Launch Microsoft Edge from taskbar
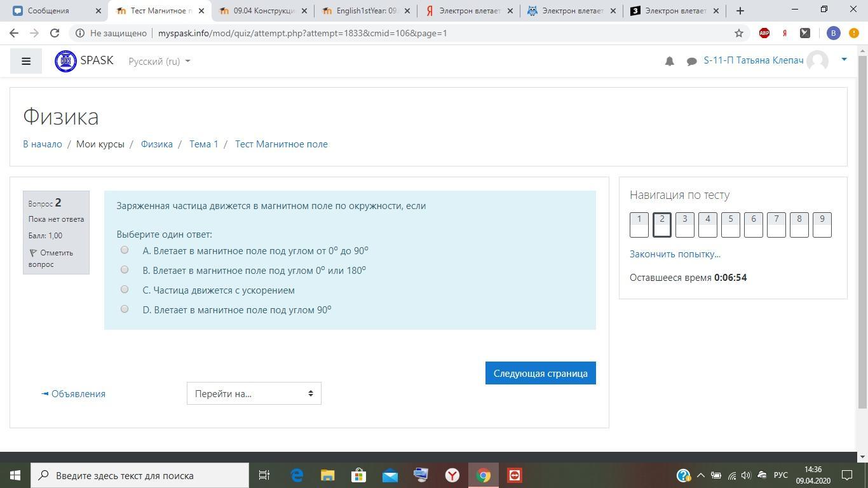The height and width of the screenshot is (488, 868). point(297,475)
